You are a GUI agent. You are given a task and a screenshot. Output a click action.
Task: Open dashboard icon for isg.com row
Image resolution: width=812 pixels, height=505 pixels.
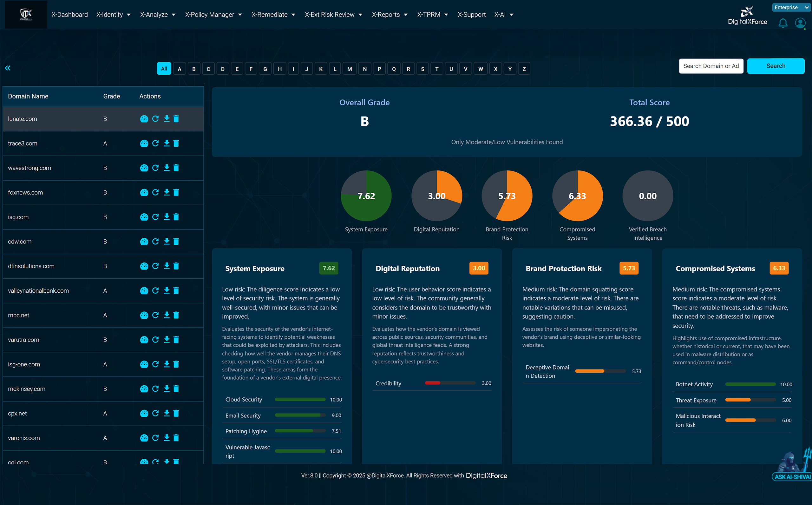[144, 217]
